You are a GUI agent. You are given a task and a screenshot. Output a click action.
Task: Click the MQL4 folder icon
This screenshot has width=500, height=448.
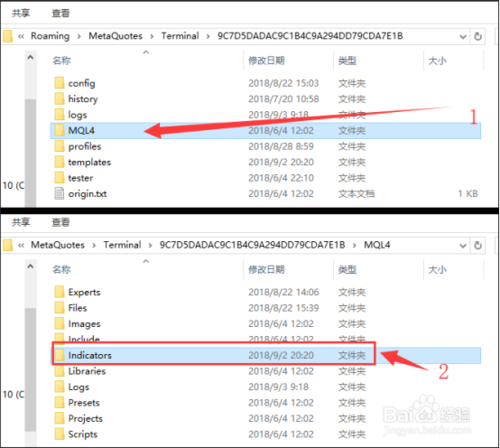[59, 130]
